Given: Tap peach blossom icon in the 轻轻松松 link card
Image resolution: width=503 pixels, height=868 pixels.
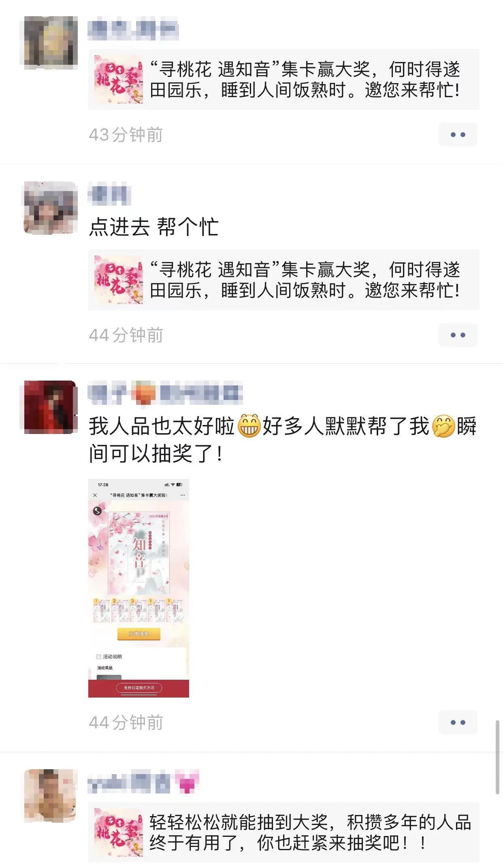Looking at the screenshot, I should click(x=119, y=832).
